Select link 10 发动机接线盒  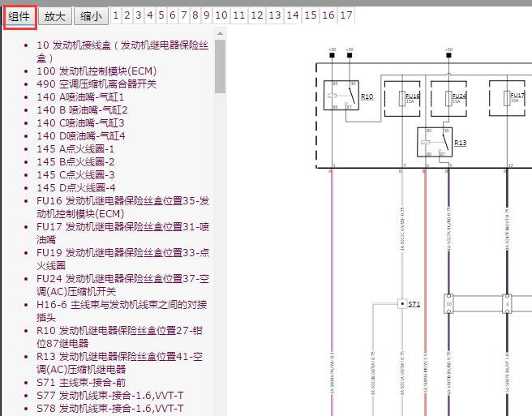pos(122,52)
